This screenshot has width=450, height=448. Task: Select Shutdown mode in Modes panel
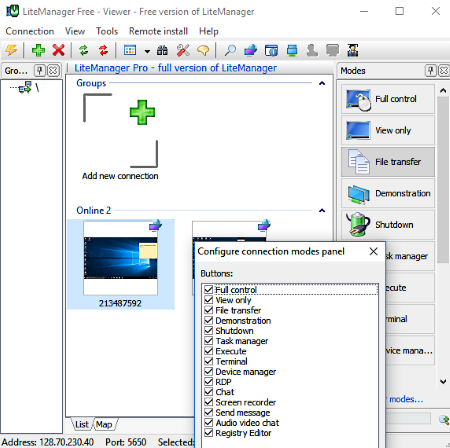click(388, 225)
